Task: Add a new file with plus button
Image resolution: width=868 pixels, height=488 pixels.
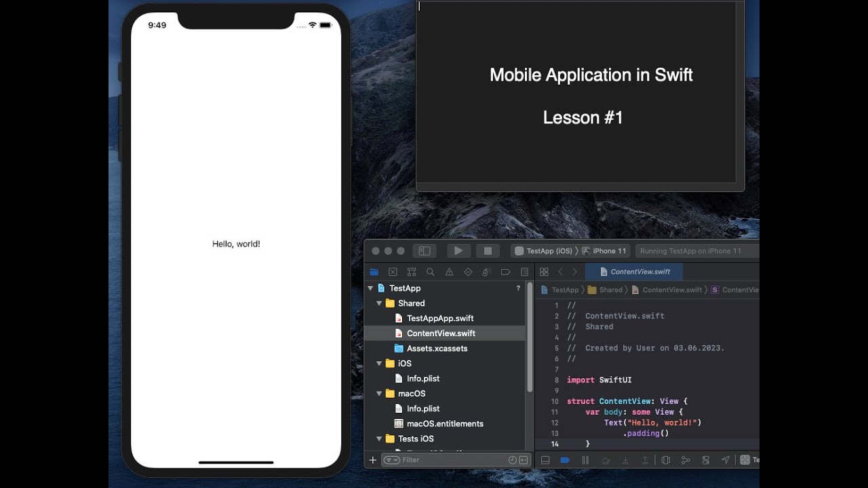Action: pyautogui.click(x=372, y=460)
